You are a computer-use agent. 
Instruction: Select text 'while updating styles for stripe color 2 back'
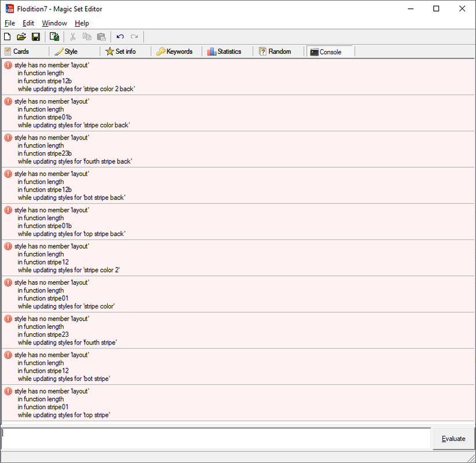click(x=76, y=89)
